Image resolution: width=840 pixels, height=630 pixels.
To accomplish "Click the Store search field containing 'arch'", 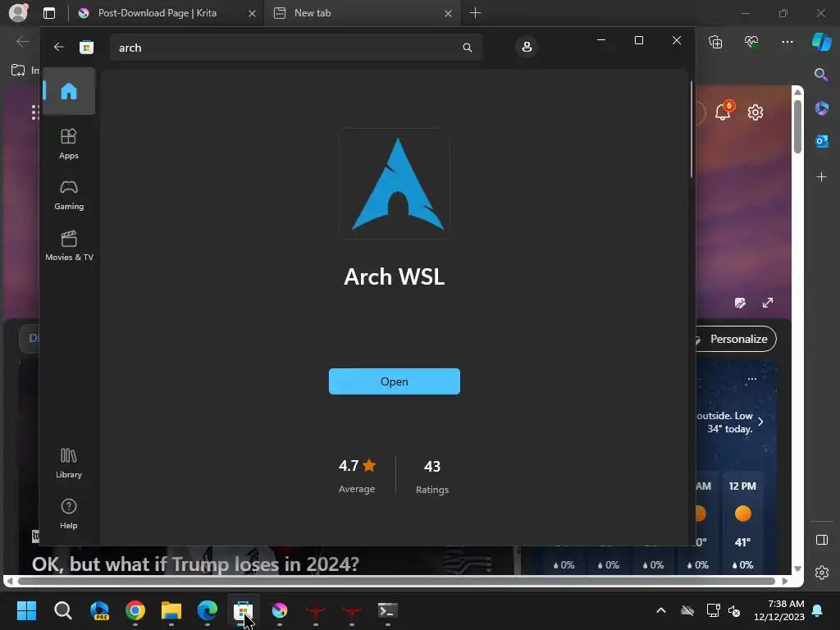I will [295, 48].
